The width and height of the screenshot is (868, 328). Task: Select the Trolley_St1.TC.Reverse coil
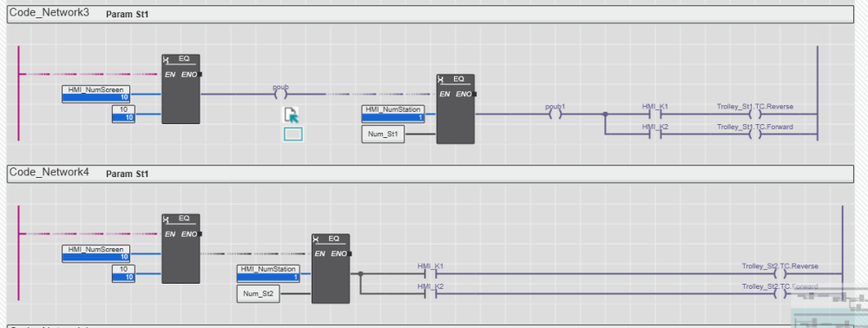click(755, 115)
